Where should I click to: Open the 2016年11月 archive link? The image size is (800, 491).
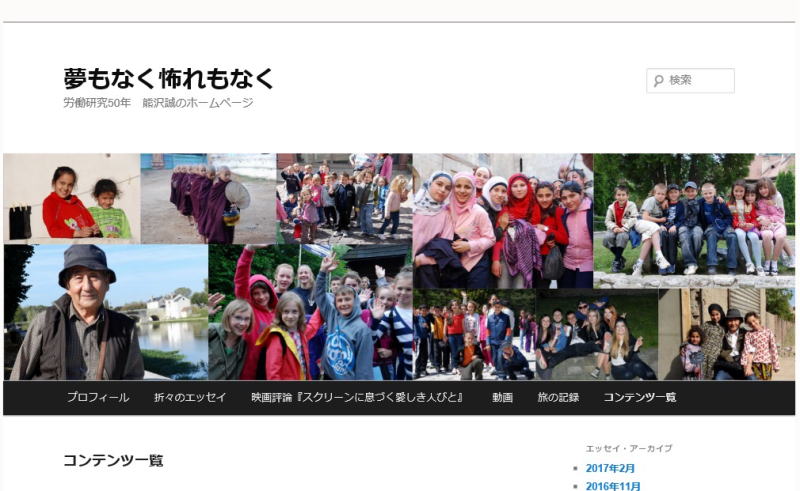coord(613,486)
